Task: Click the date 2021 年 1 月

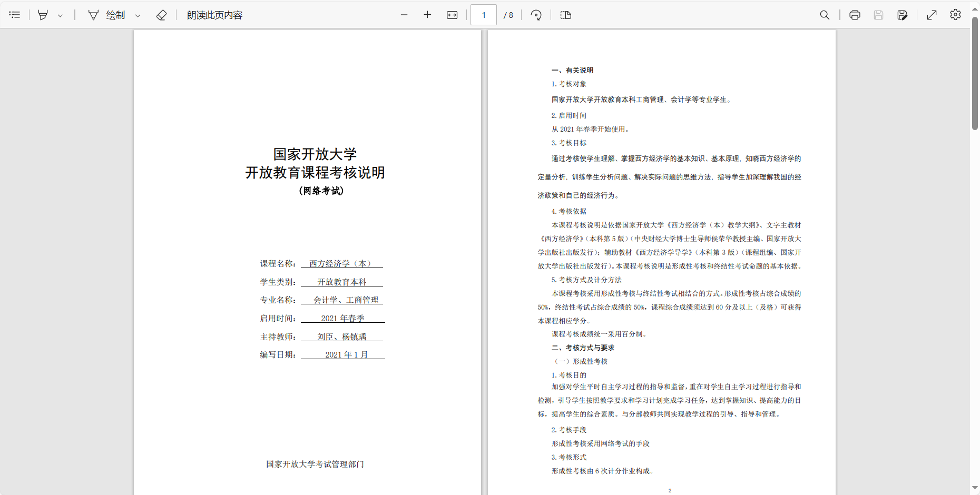Action: tap(346, 354)
